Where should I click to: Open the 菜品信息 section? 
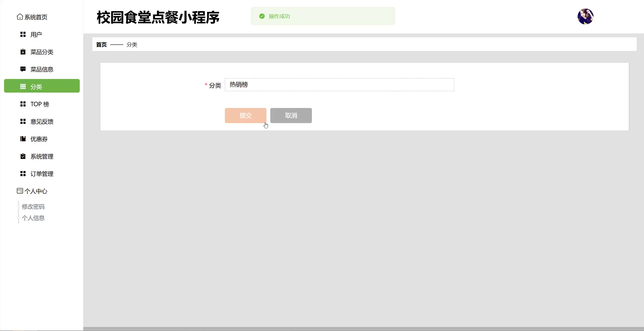coord(42,69)
